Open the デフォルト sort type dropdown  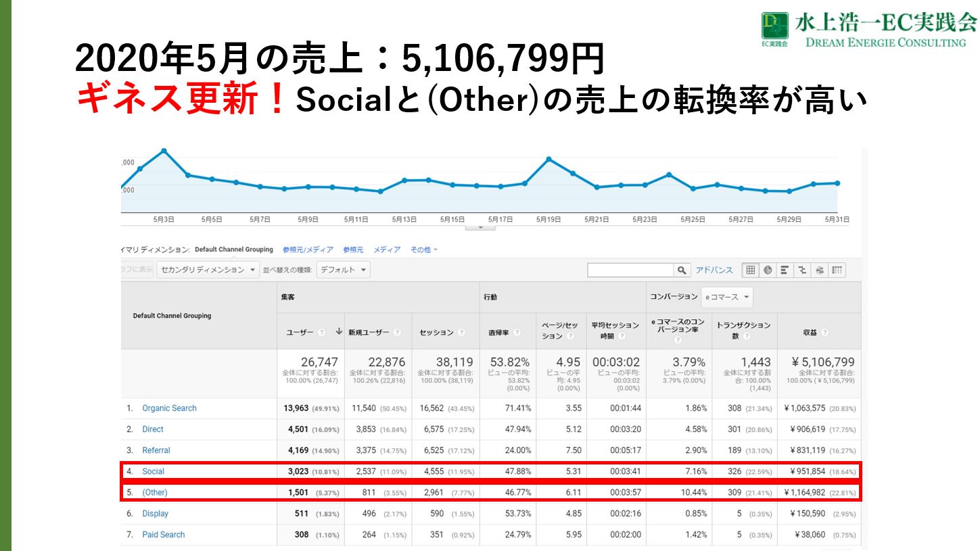343,270
